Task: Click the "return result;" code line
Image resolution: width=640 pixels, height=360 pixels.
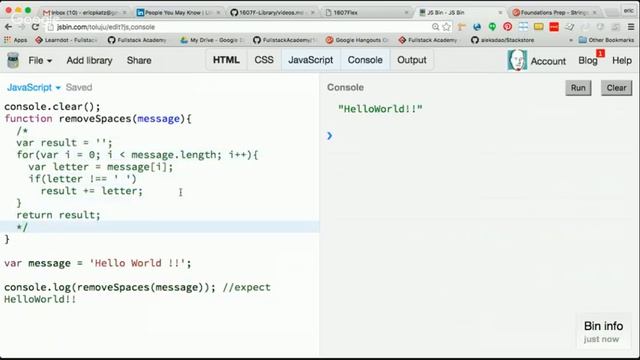Action: [x=58, y=215]
